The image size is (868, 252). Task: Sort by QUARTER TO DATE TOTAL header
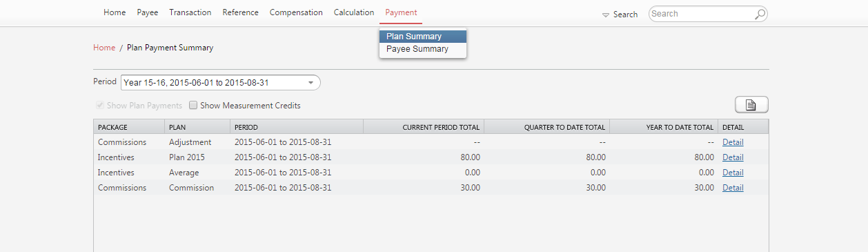coord(546,127)
